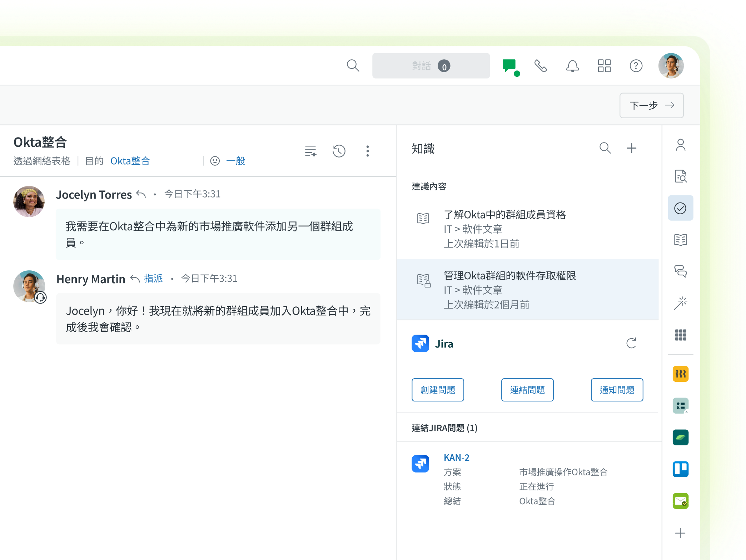Click the Okta整合 purpose link
Screen dimensions: 746x560
(x=130, y=161)
